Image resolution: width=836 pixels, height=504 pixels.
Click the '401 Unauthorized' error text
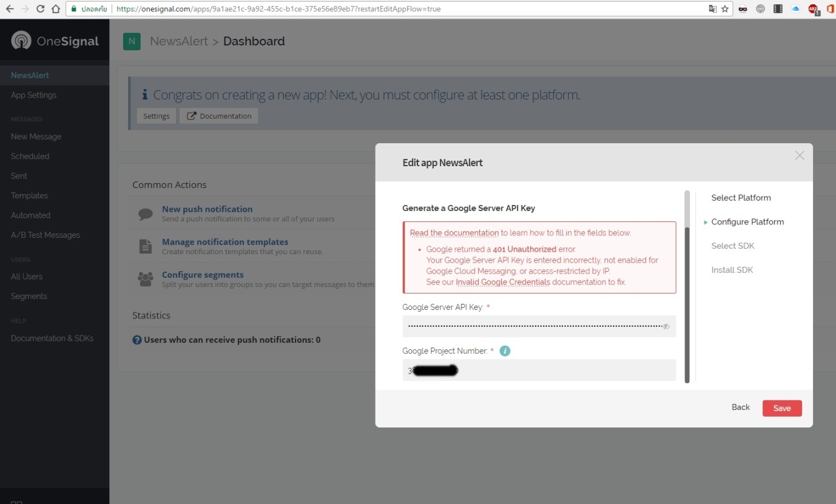(x=524, y=249)
